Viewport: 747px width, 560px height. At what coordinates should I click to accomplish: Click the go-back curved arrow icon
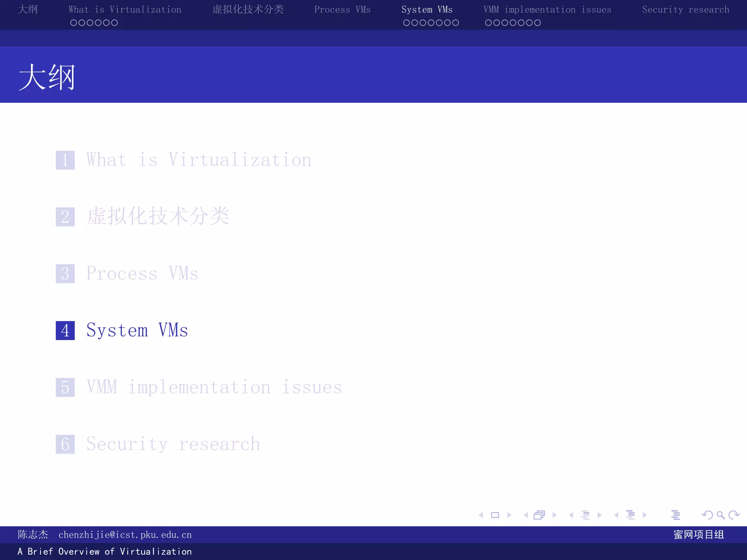(707, 515)
